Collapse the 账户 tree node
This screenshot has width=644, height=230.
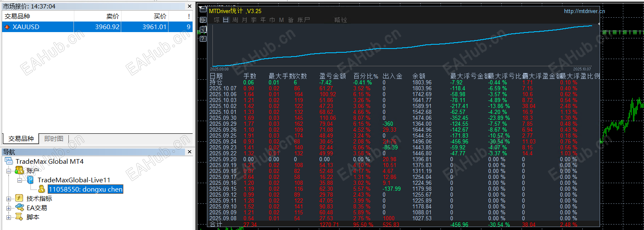[9, 170]
